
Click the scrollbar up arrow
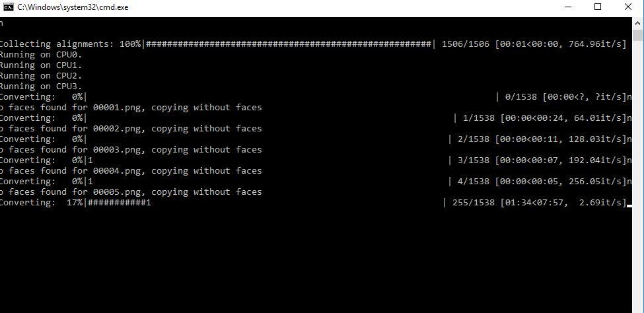(x=638, y=22)
